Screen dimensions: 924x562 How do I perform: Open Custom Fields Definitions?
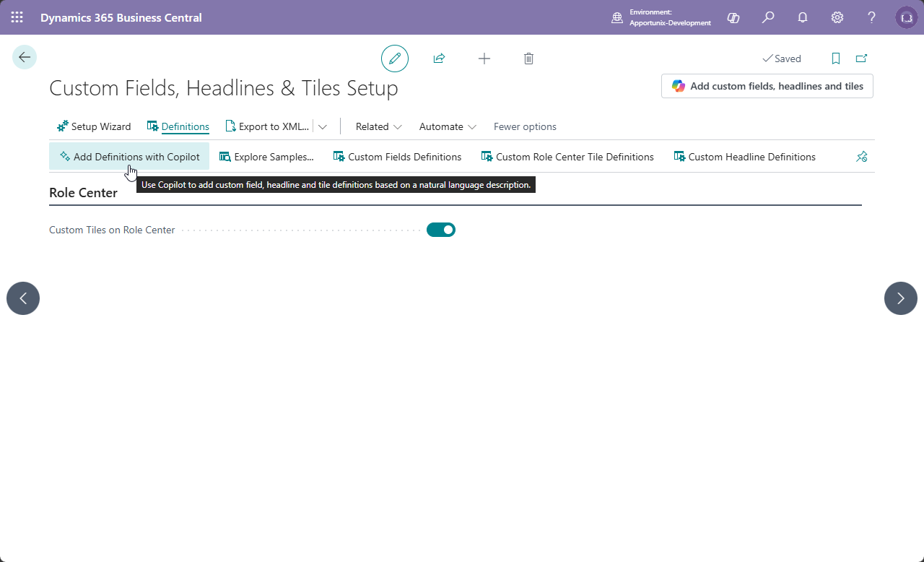(x=397, y=157)
